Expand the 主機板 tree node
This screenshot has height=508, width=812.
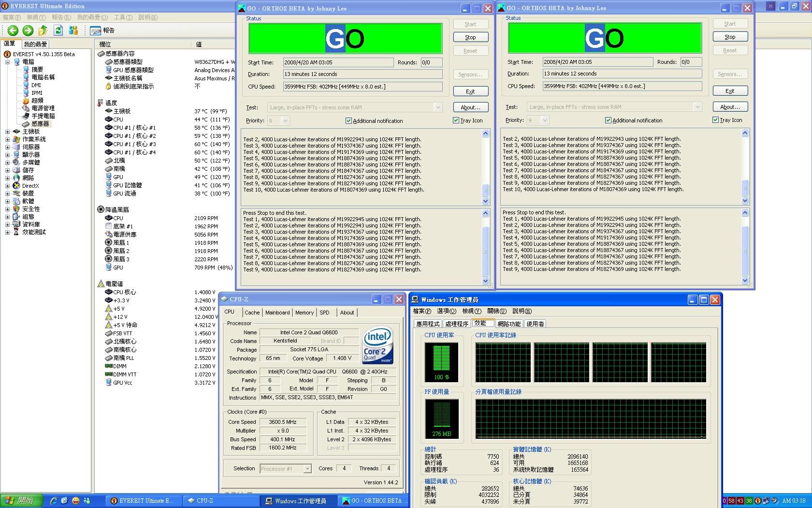[7, 132]
